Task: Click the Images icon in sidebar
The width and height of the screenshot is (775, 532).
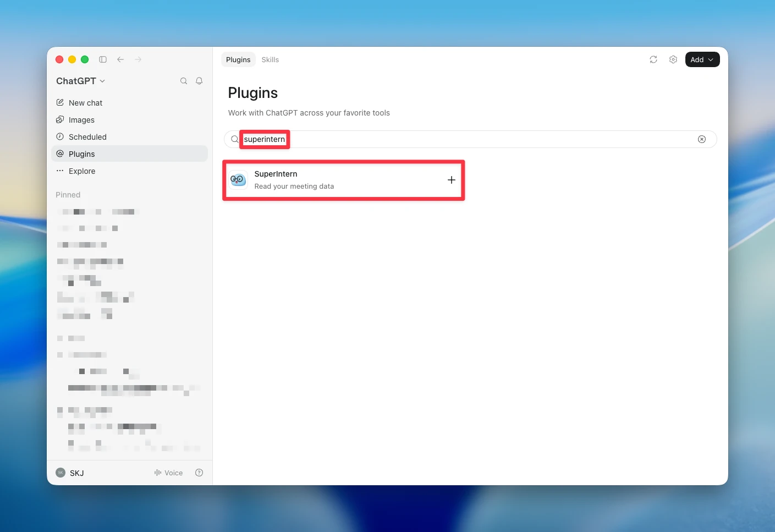Action: 60,119
